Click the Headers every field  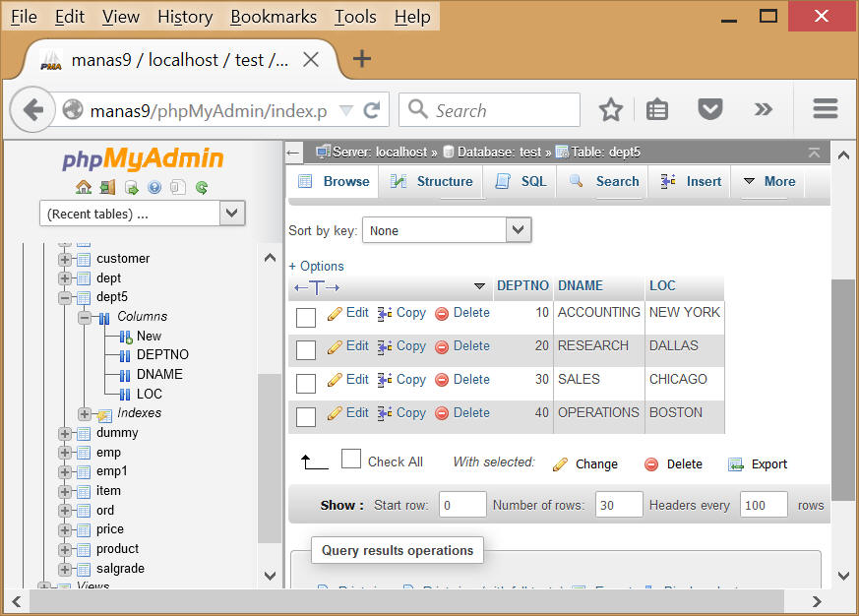click(764, 505)
